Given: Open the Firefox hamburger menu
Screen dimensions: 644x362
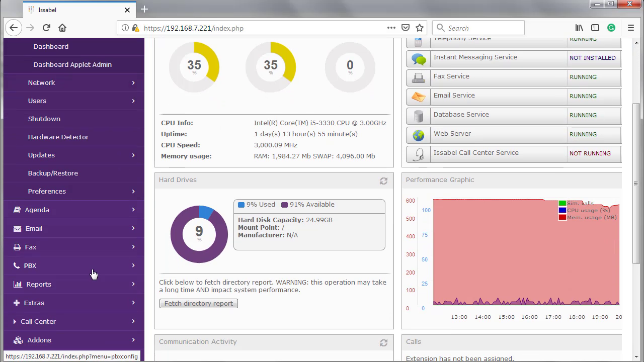Looking at the screenshot, I should tap(631, 28).
